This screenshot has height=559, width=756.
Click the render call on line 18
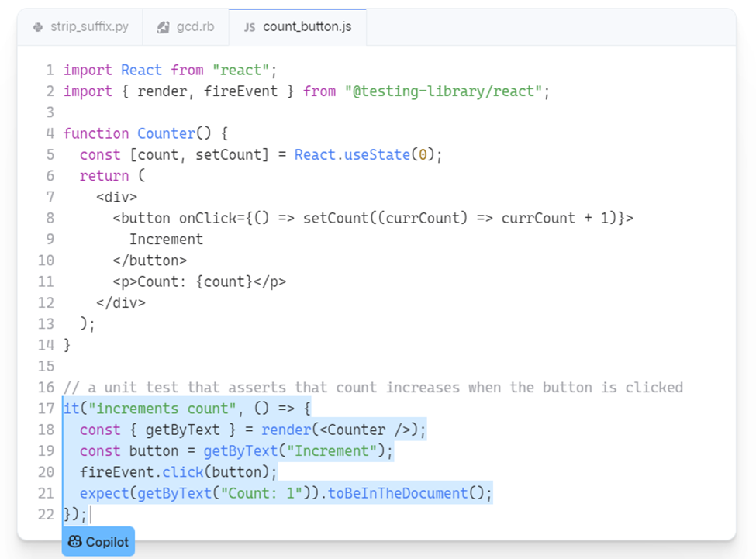click(287, 429)
